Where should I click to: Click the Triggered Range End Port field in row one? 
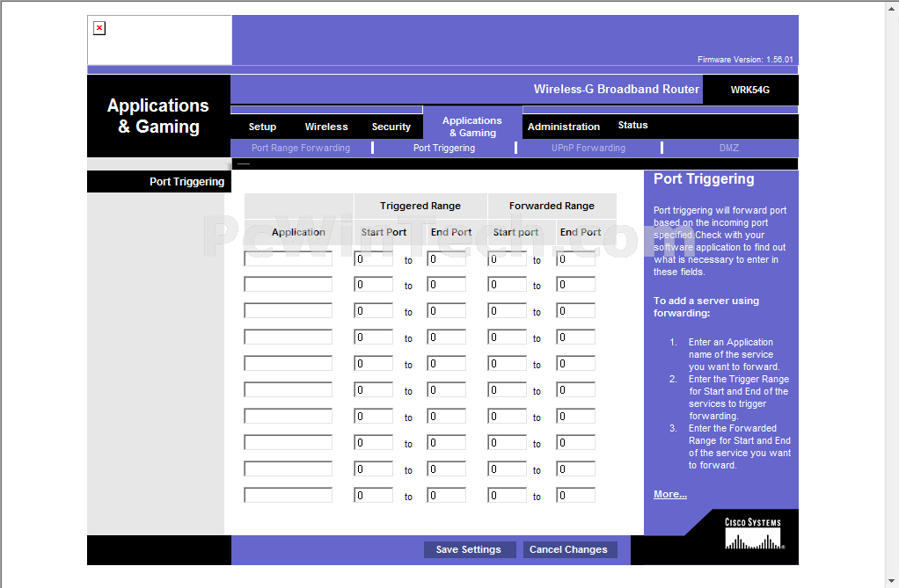[x=446, y=258]
